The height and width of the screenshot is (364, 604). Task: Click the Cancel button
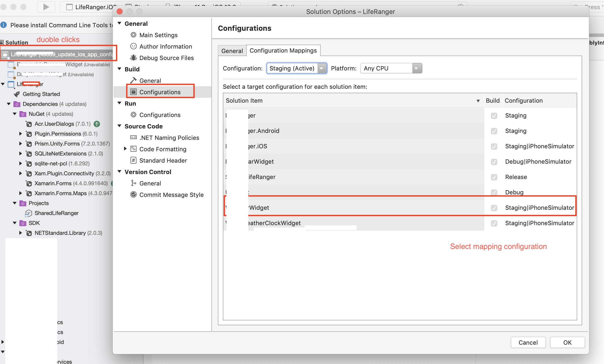click(x=528, y=342)
